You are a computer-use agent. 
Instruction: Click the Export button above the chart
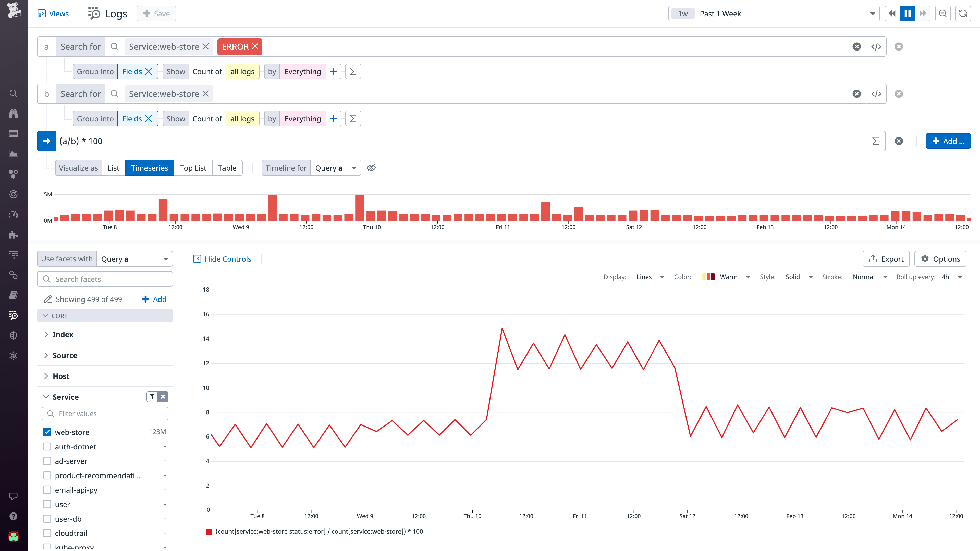pyautogui.click(x=886, y=259)
